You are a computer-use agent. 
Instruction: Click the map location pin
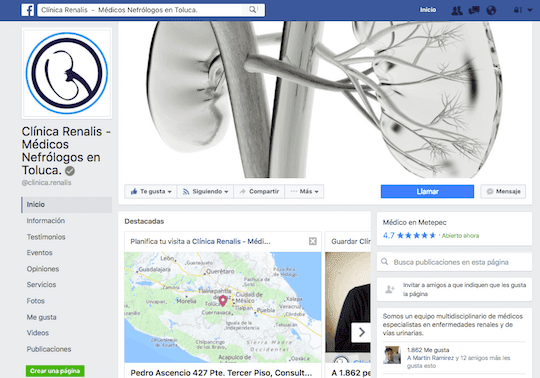tap(223, 301)
